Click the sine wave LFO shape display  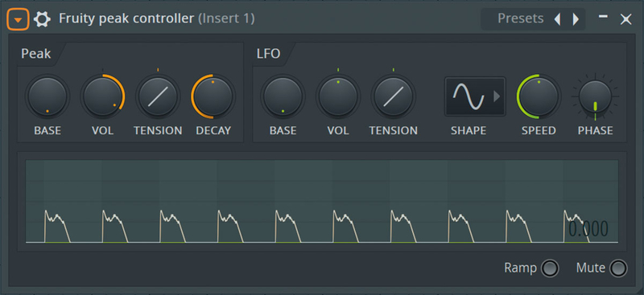[469, 96]
